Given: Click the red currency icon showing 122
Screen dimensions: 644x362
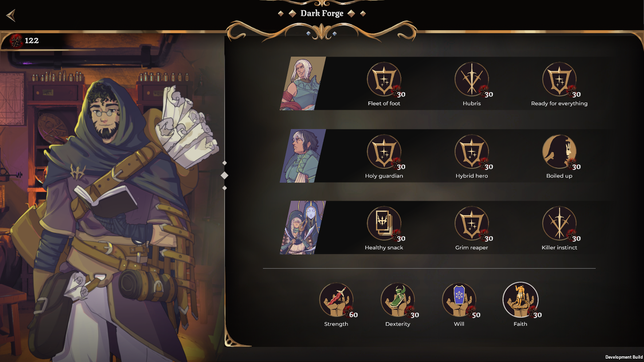Looking at the screenshot, I should (x=15, y=41).
